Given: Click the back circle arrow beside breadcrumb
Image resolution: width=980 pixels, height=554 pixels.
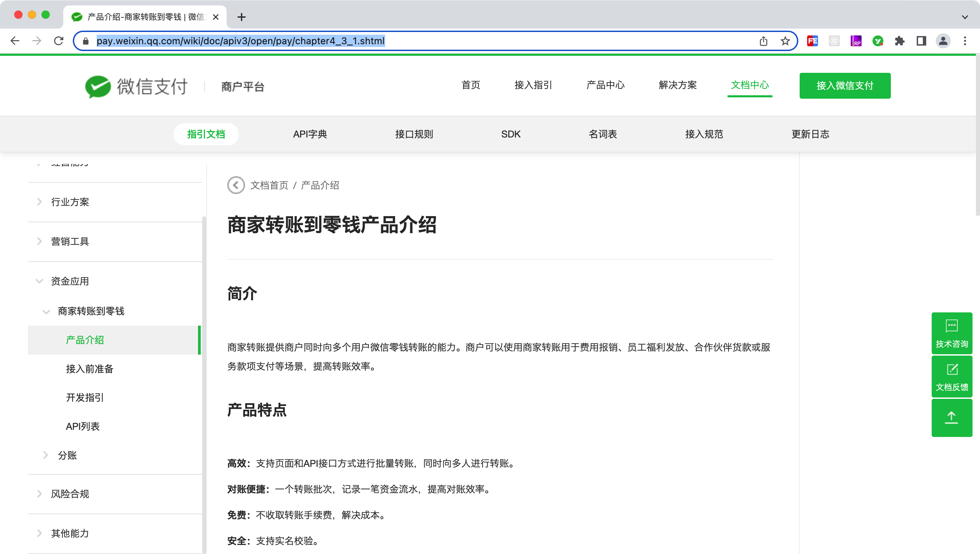Looking at the screenshot, I should click(236, 185).
